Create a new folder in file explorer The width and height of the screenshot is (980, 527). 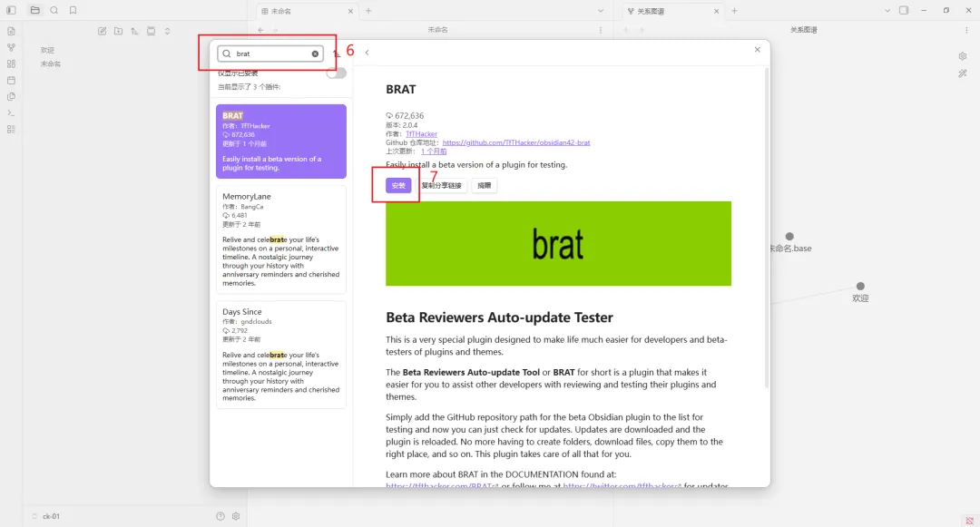coord(118,31)
